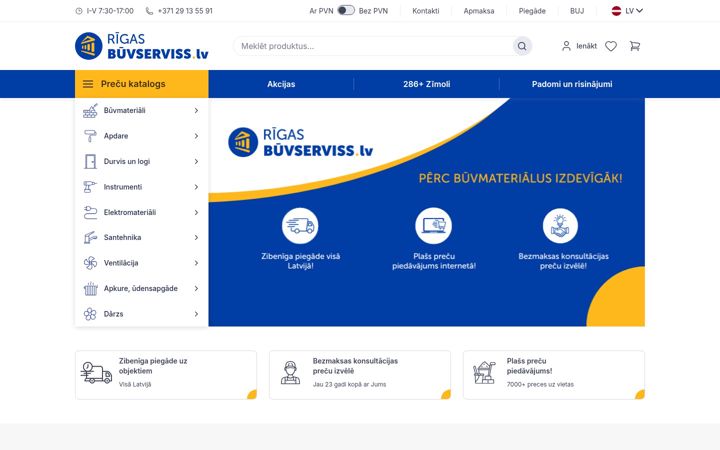Expand the Santehnika submenu arrow
The height and width of the screenshot is (450, 720).
(x=196, y=237)
